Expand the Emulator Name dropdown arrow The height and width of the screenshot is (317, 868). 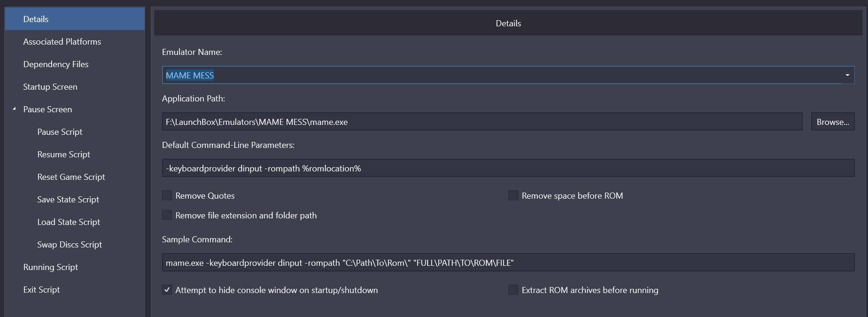pos(847,75)
